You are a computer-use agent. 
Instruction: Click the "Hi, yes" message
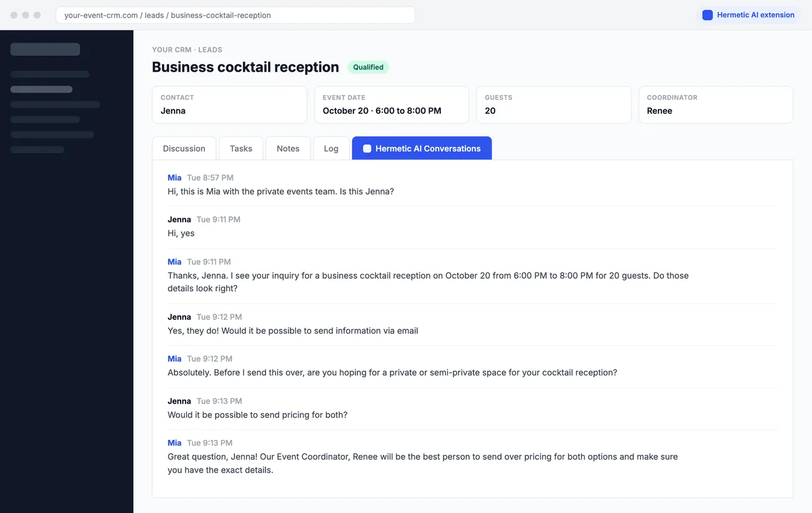click(181, 234)
